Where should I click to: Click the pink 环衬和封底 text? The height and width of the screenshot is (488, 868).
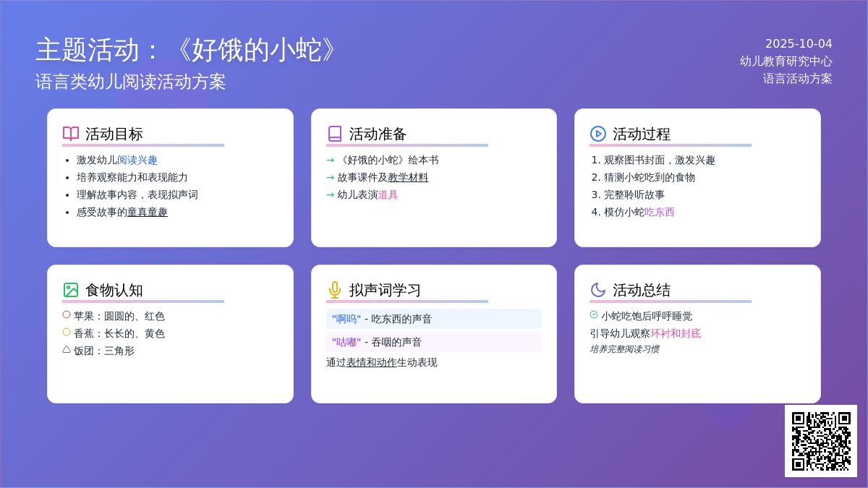pos(676,334)
